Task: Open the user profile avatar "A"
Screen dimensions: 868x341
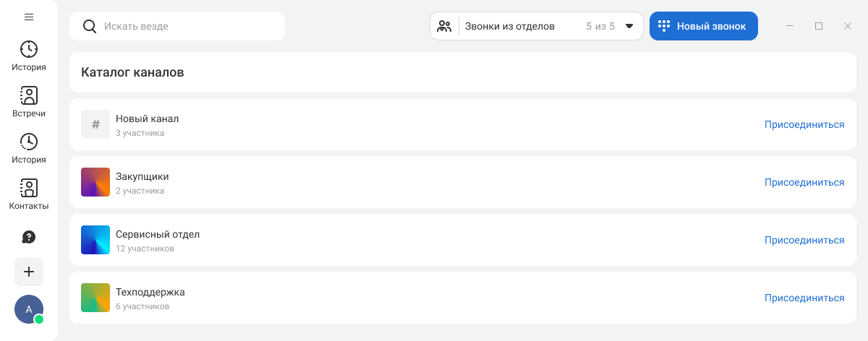Action: click(27, 308)
